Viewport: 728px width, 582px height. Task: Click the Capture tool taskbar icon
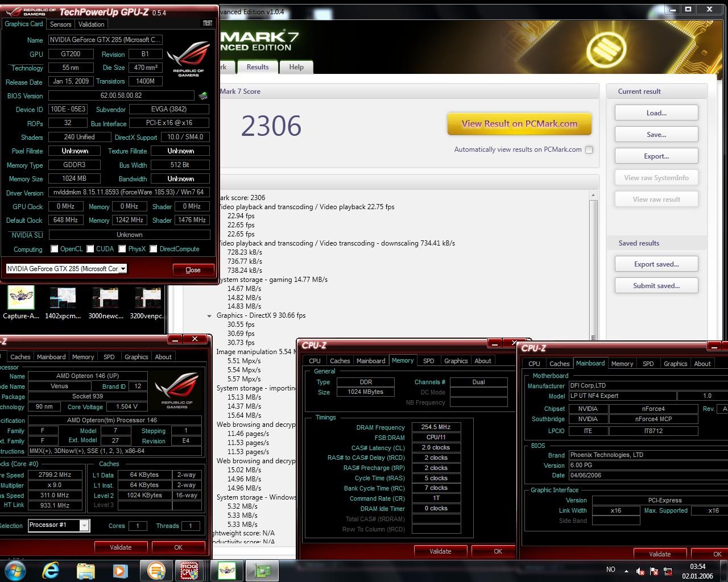tap(226, 570)
